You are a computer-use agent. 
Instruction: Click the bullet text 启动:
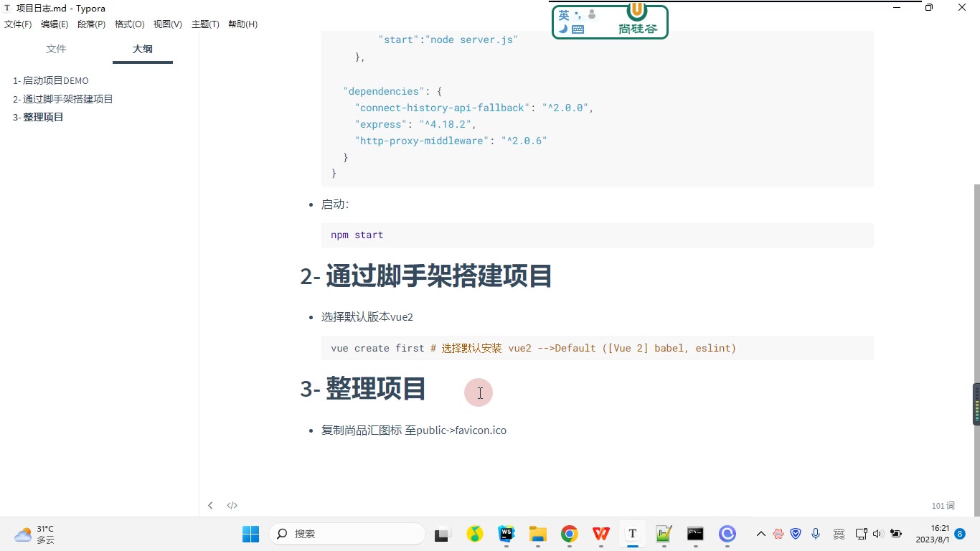coord(335,204)
